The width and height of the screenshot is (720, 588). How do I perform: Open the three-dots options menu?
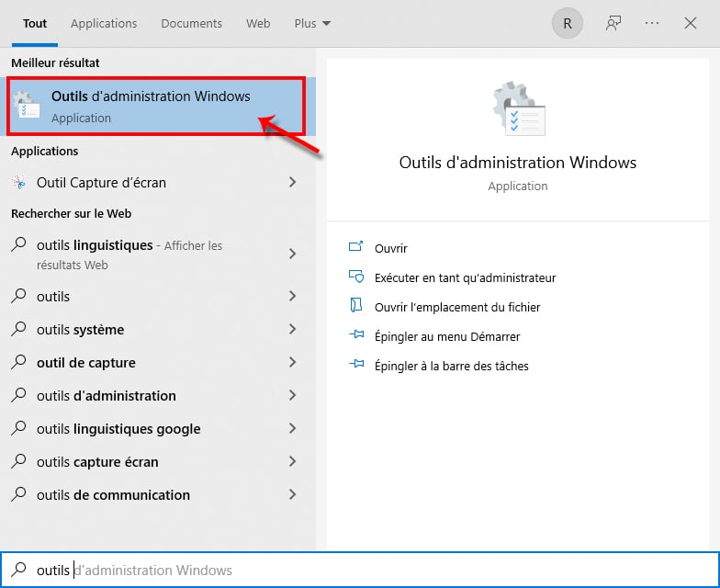[x=652, y=23]
